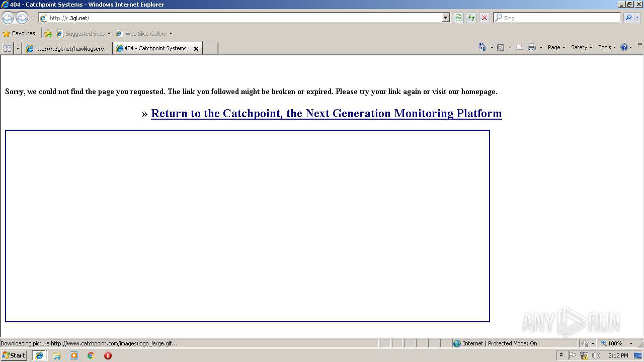This screenshot has width=644, height=362.
Task: Click the status bar privacy lock icon
Action: pyautogui.click(x=585, y=343)
